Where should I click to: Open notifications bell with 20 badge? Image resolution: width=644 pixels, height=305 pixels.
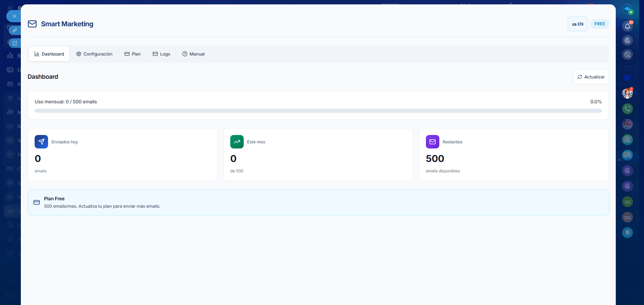tap(627, 26)
